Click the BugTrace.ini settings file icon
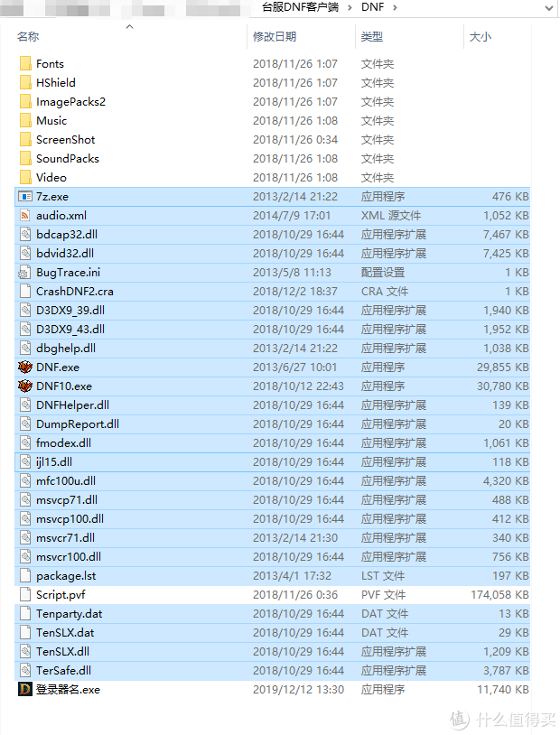Viewport: 560px width, 735px height. 23,273
